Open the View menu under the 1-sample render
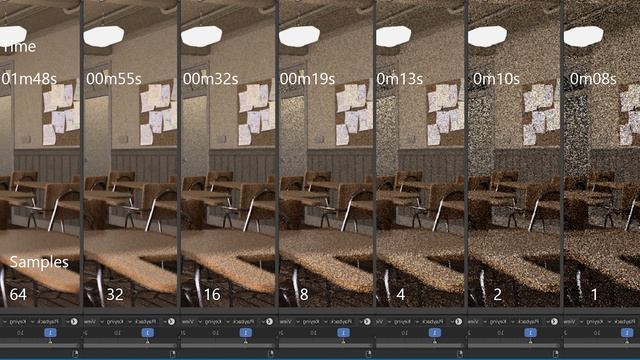This screenshot has height=360, width=640. coord(569,322)
